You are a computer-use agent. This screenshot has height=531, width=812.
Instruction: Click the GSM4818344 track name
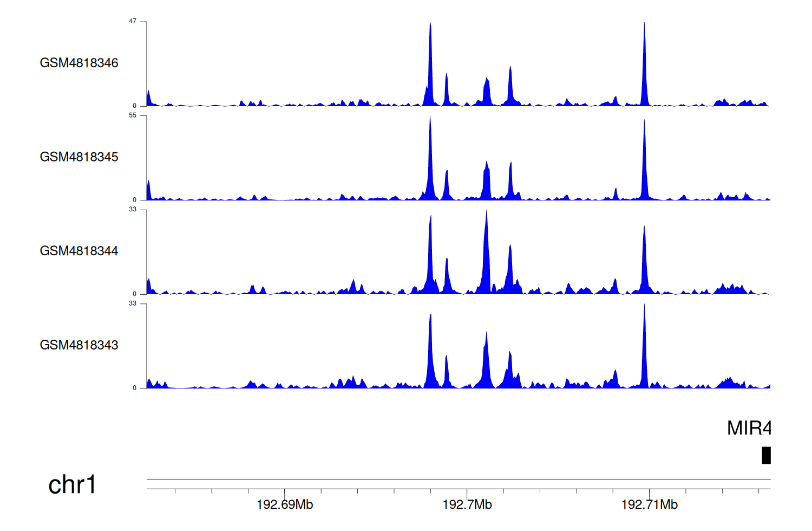tap(79, 251)
